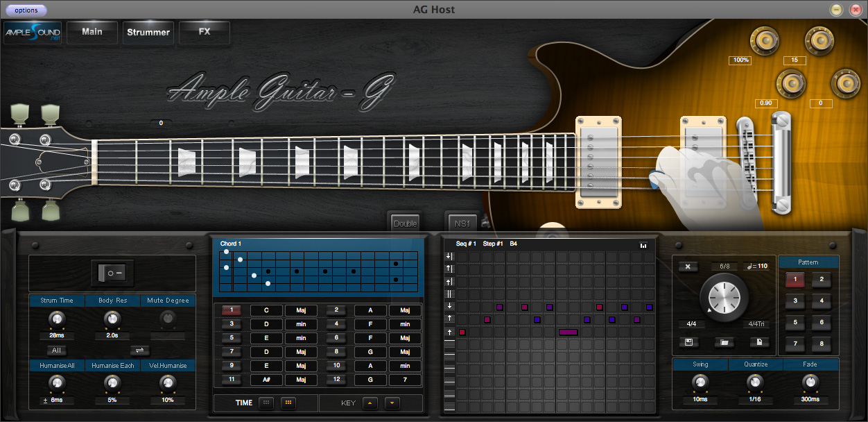Click the Swing knob
This screenshot has height=422, width=868.
pyautogui.click(x=700, y=382)
